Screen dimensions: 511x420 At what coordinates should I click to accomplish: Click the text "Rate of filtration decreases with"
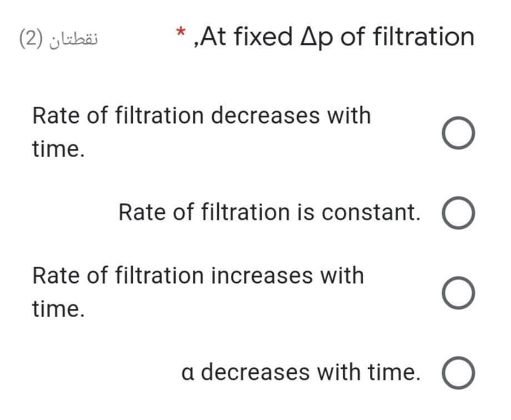coord(201,115)
